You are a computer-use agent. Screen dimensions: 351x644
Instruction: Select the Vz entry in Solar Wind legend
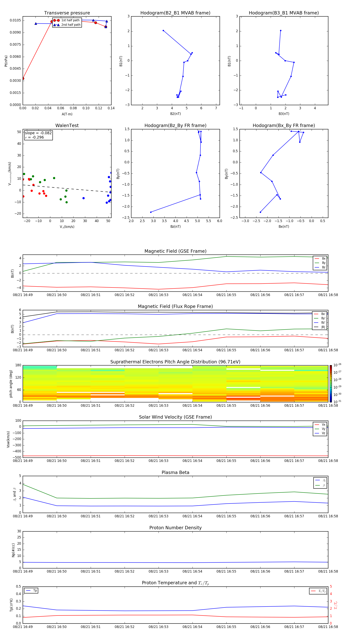coord(320,433)
